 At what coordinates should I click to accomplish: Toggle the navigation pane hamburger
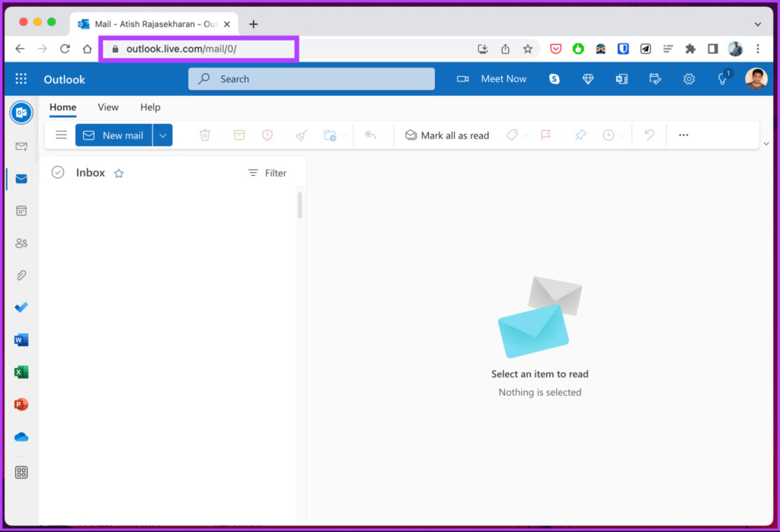61,135
